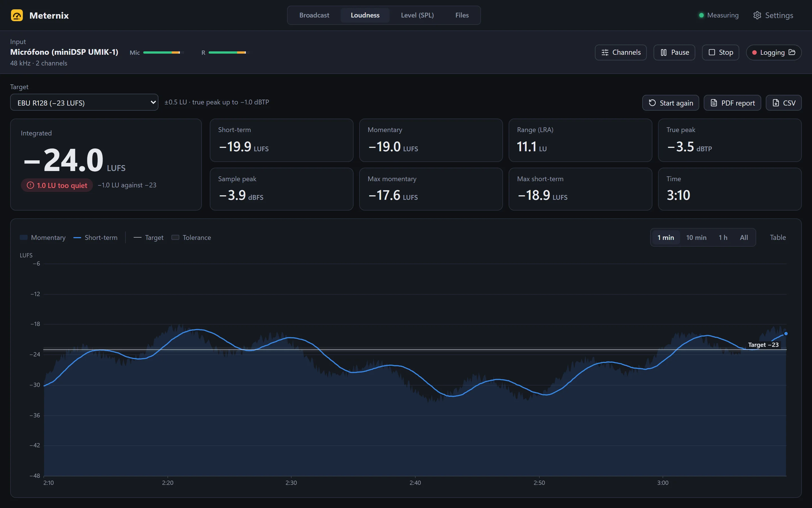Open Settings via the gear icon
The height and width of the screenshot is (508, 812).
coord(757,16)
